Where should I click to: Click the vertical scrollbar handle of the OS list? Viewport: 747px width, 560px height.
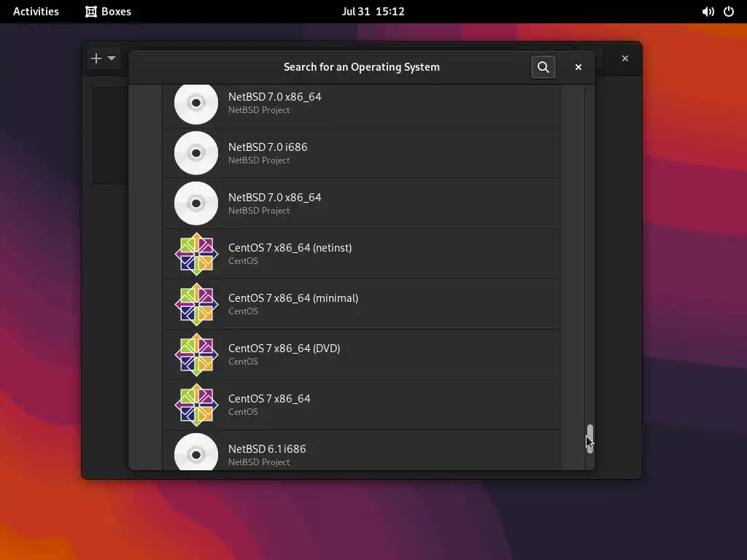pyautogui.click(x=589, y=438)
